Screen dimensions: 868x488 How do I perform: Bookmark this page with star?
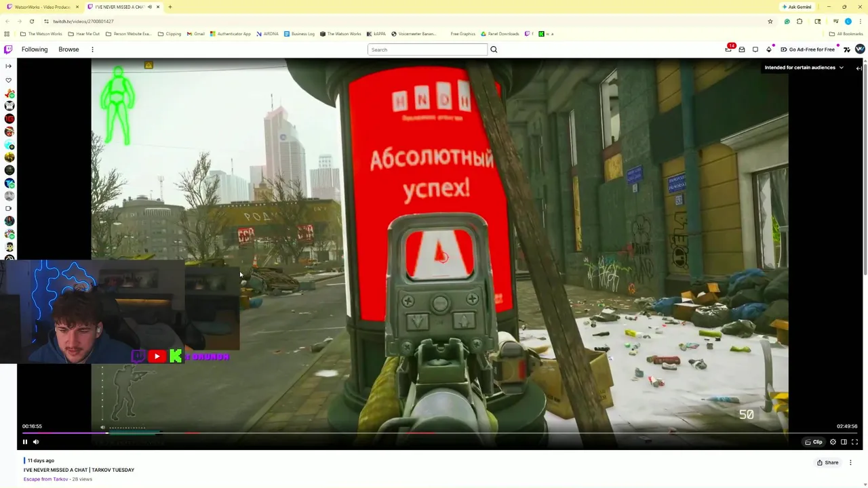pos(770,21)
